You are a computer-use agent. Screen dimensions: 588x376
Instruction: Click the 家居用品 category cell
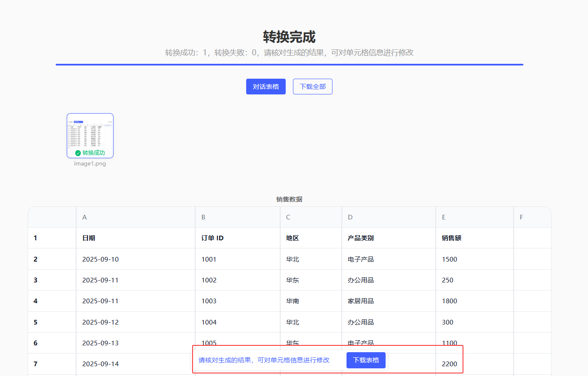(x=389, y=301)
